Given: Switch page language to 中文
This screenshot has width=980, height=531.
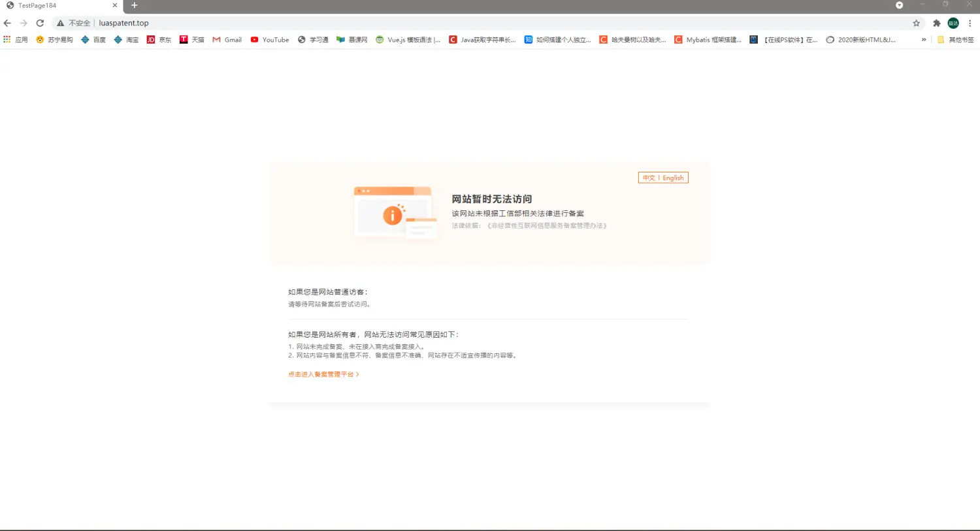Looking at the screenshot, I should tap(649, 178).
